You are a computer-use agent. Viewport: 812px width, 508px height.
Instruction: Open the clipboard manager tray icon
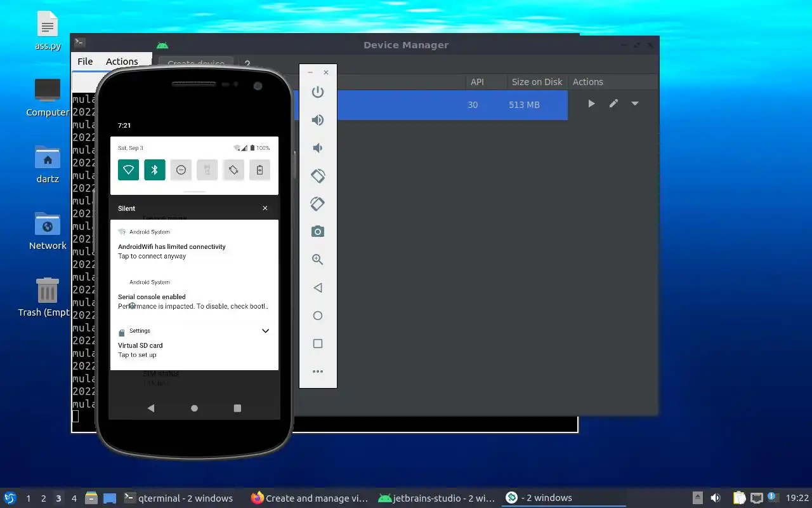click(x=739, y=498)
